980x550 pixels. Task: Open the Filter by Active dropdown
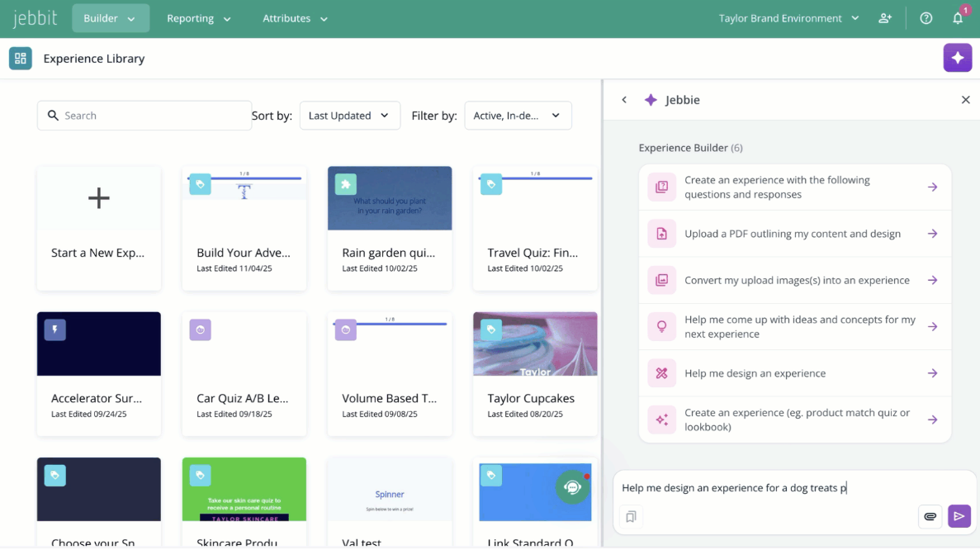(518, 116)
